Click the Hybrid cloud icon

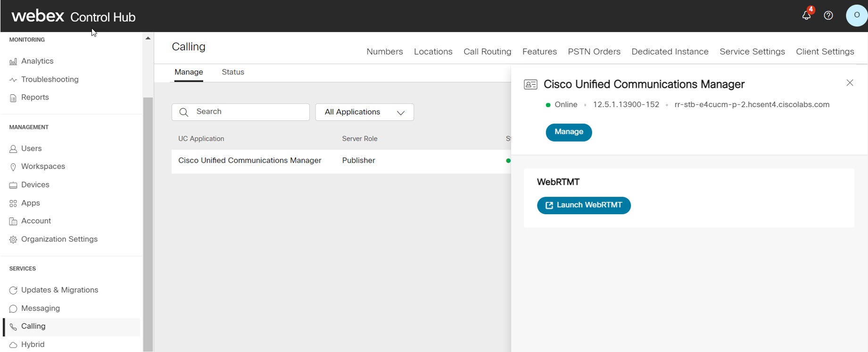[13, 345]
